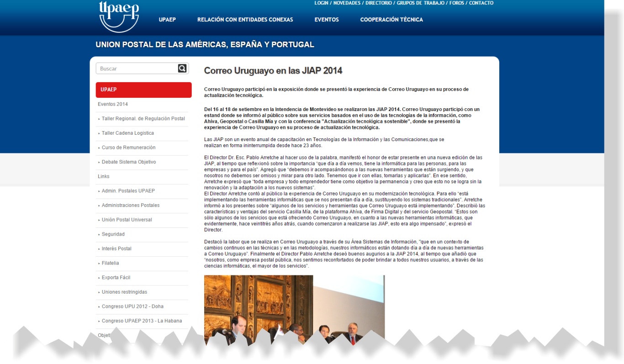Open Taller Regional de Regulación Postal

pyautogui.click(x=143, y=119)
